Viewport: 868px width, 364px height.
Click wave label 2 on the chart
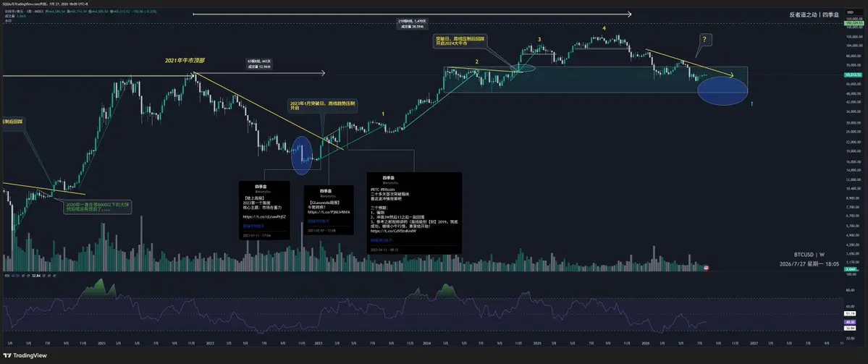(476, 62)
